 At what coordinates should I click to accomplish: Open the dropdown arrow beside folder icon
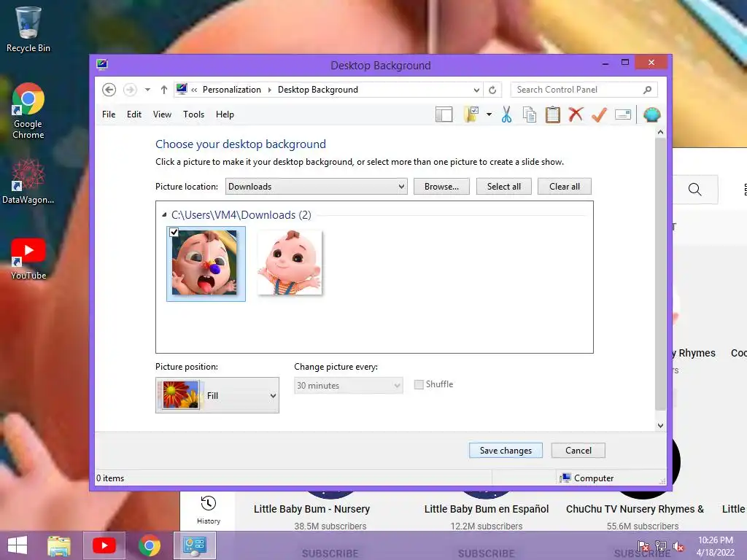(x=489, y=114)
